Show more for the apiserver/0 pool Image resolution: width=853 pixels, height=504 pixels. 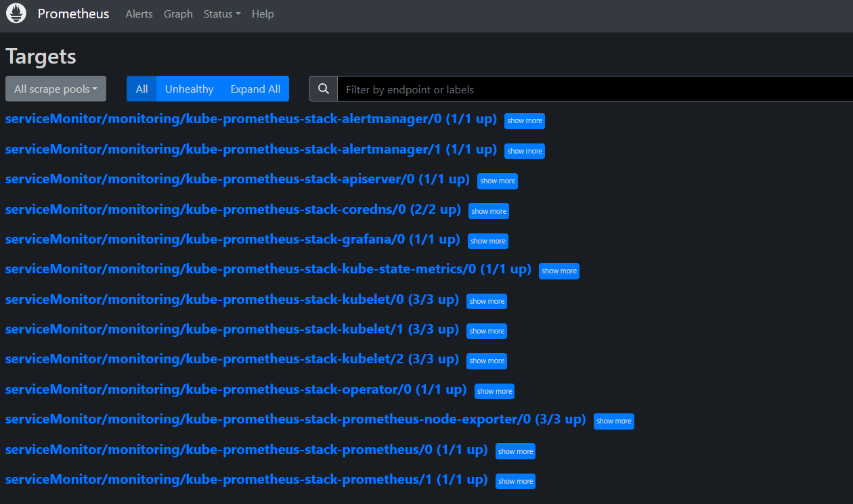click(498, 181)
